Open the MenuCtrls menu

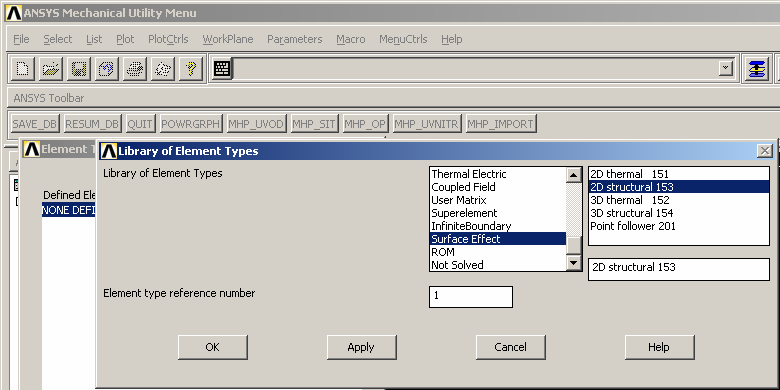coord(403,39)
